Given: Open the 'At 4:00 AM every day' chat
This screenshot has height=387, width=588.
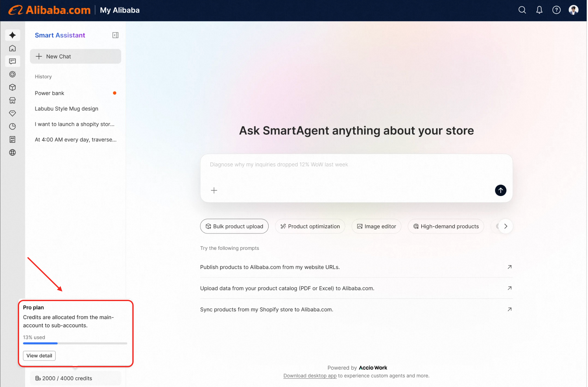Looking at the screenshot, I should click(x=75, y=139).
